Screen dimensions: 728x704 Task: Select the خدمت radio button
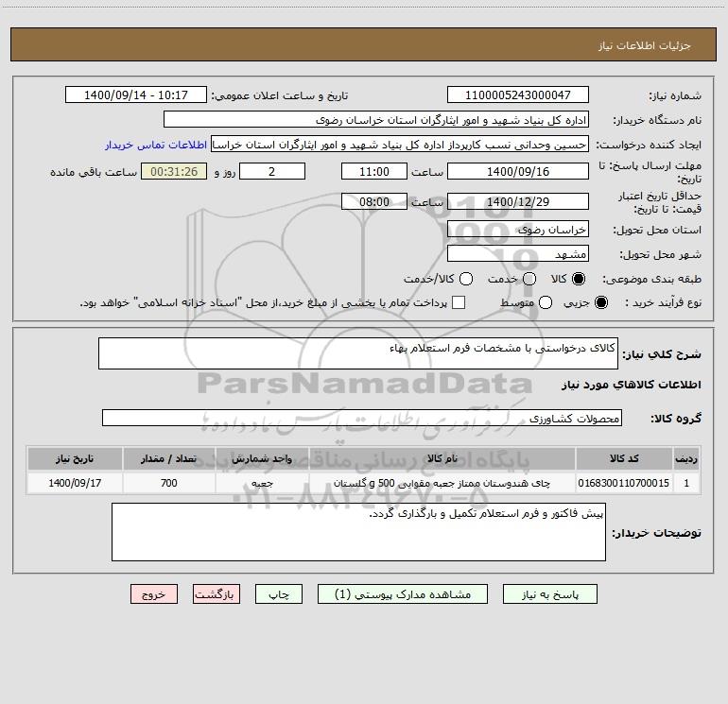529,279
